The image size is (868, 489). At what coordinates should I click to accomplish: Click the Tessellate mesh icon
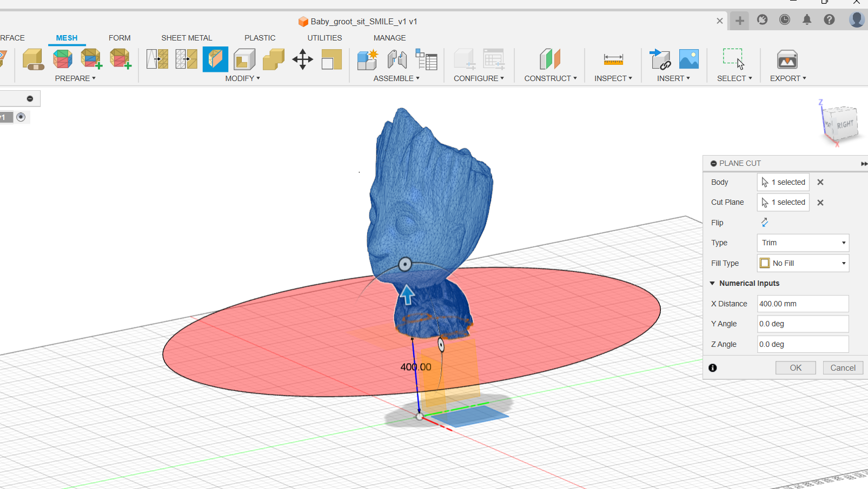(62, 59)
